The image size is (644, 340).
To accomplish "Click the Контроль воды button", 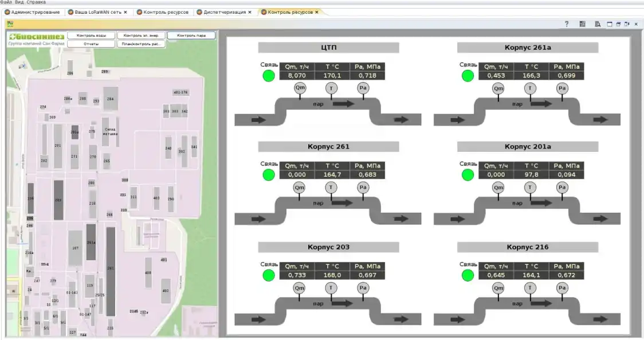I will [x=91, y=36].
